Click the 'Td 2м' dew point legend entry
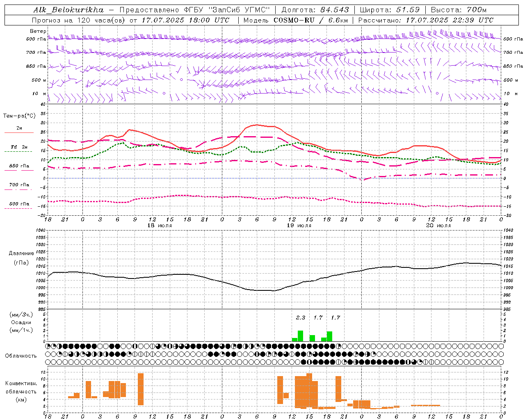 (x=19, y=147)
